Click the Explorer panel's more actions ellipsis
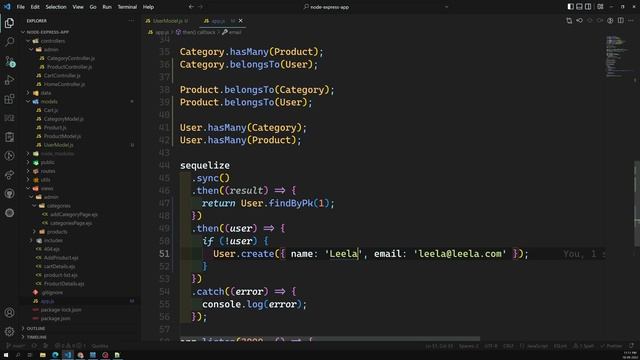 tap(131, 20)
